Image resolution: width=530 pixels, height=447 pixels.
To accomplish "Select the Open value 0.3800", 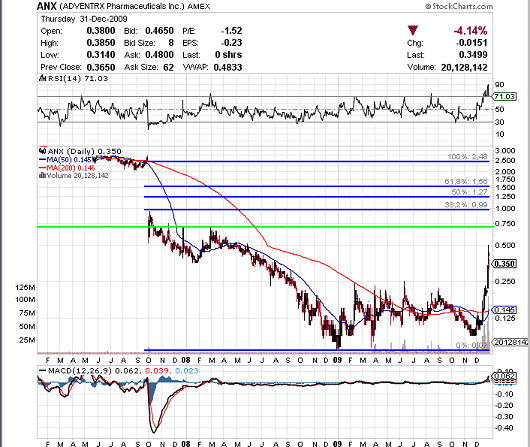I will click(x=101, y=31).
